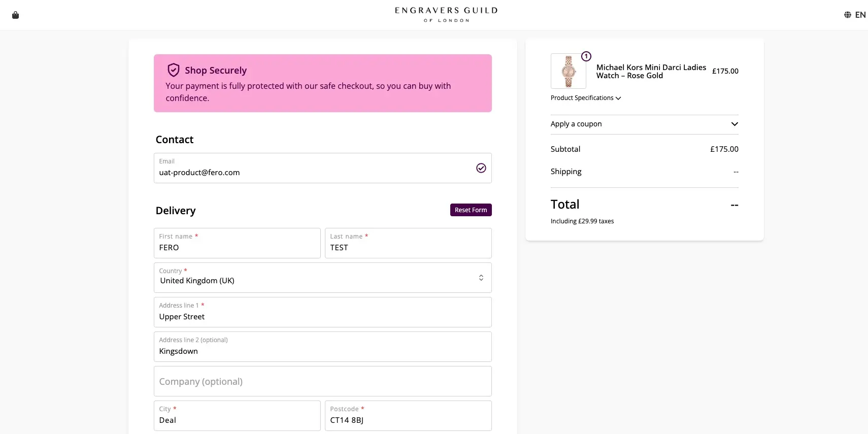The height and width of the screenshot is (434, 868).
Task: Click the Shop Securely heading text
Action: click(x=216, y=71)
